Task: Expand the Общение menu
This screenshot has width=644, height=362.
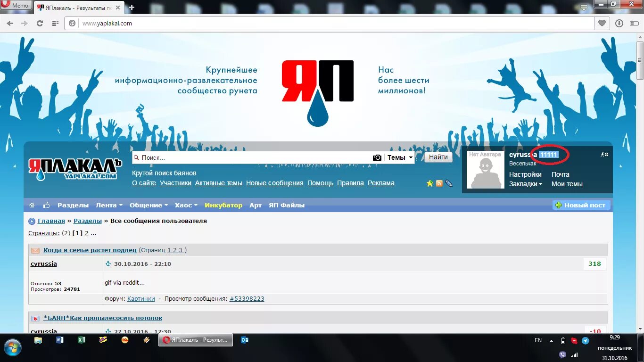Action: pos(149,205)
